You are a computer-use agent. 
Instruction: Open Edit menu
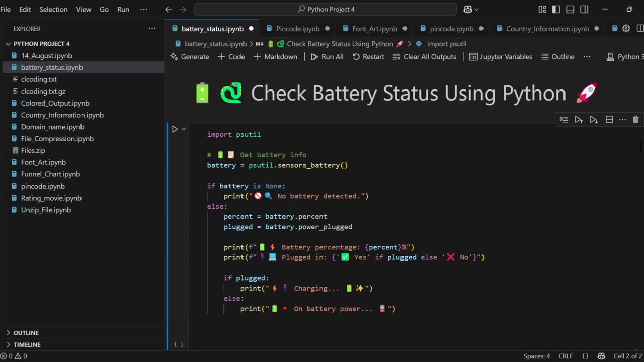pos(25,9)
